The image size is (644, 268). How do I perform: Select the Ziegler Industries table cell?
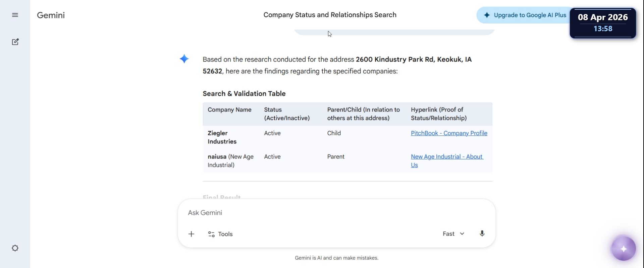tap(222, 137)
